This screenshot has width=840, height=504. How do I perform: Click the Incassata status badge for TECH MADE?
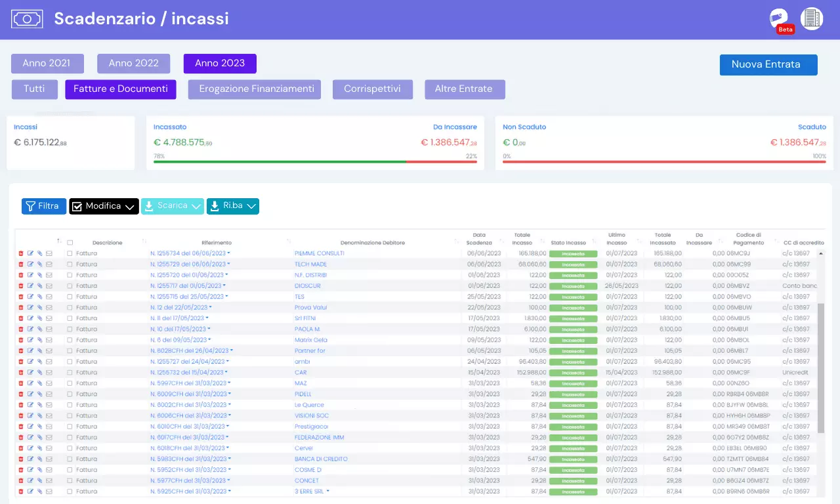coord(573,264)
